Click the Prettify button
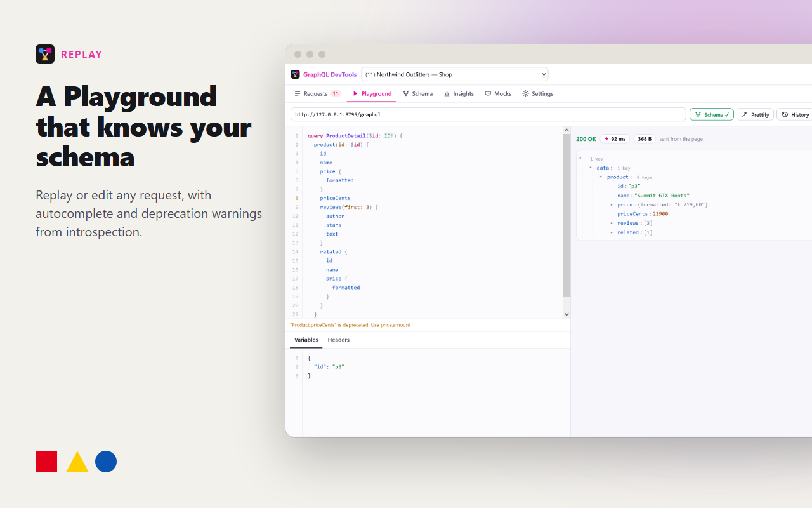This screenshot has height=508, width=812. point(755,115)
